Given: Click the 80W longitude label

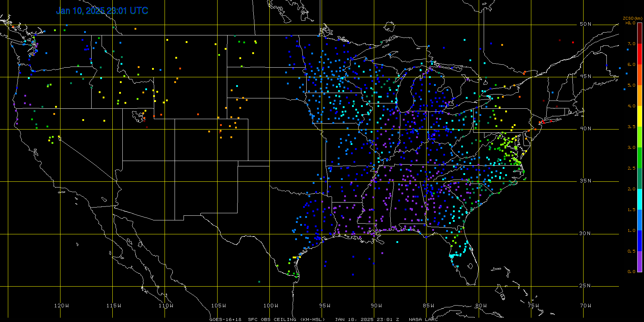Looking at the screenshot, I should [x=481, y=306].
